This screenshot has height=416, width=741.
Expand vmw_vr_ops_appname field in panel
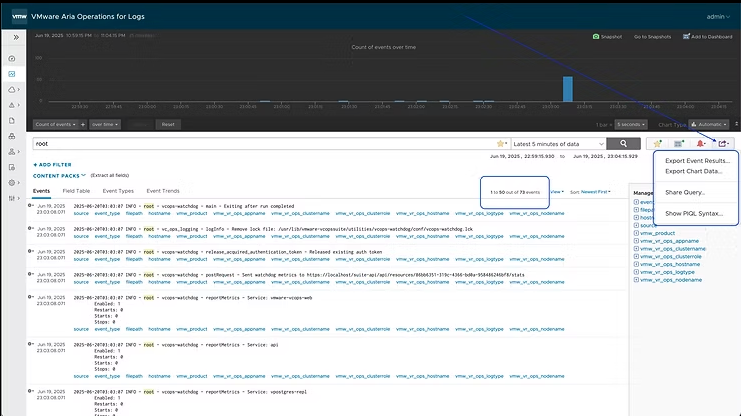click(x=636, y=241)
